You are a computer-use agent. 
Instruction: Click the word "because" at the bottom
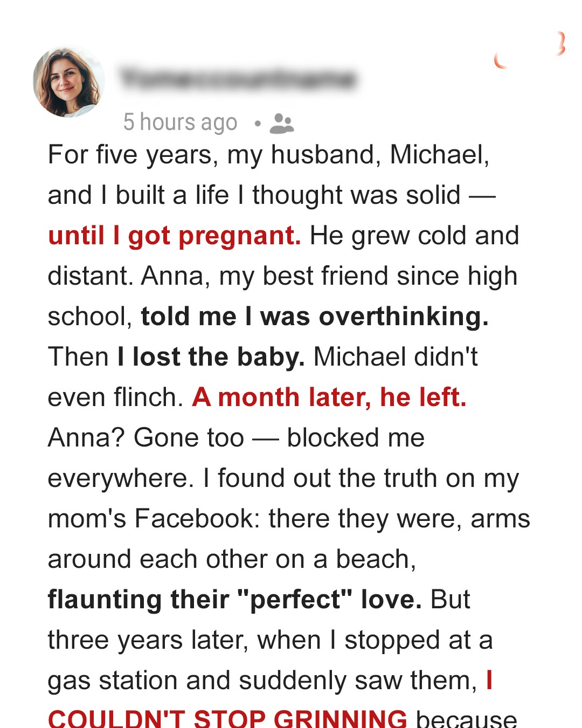(x=466, y=718)
